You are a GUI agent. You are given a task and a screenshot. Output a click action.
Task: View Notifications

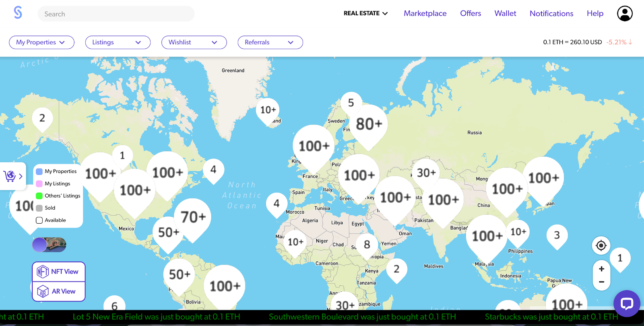[551, 13]
